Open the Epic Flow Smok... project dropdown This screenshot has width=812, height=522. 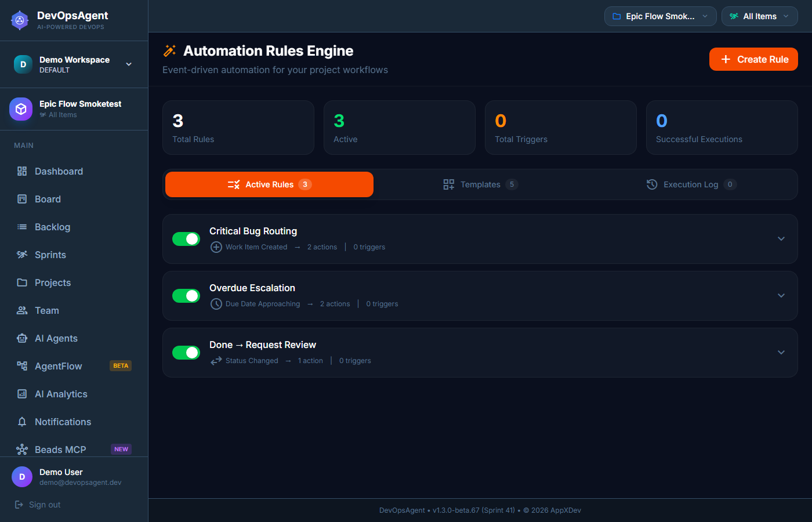[x=660, y=16]
